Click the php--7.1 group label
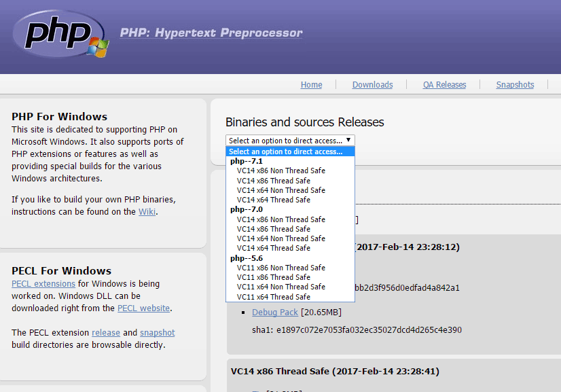The width and height of the screenshot is (561, 392). pos(246,161)
